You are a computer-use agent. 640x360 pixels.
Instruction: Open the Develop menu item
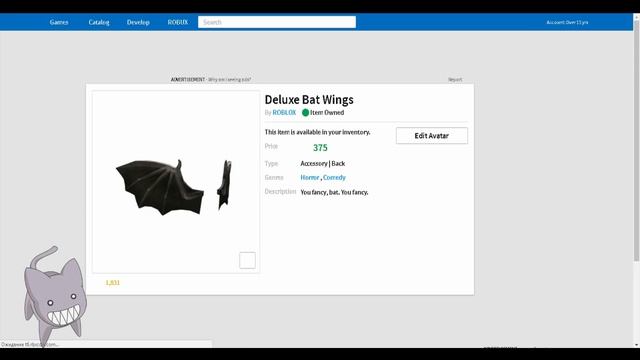[x=138, y=22]
